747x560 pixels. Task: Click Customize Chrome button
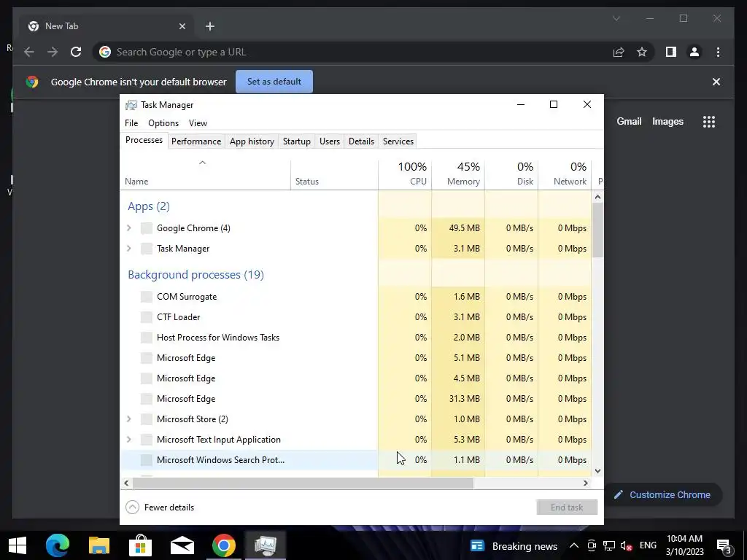tap(662, 495)
